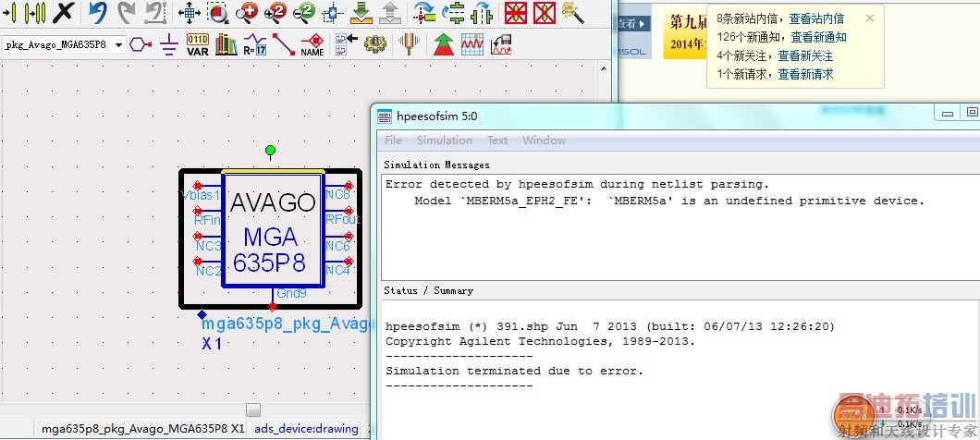Click the Push Into Hierarchy down-arrow icon

[361, 13]
